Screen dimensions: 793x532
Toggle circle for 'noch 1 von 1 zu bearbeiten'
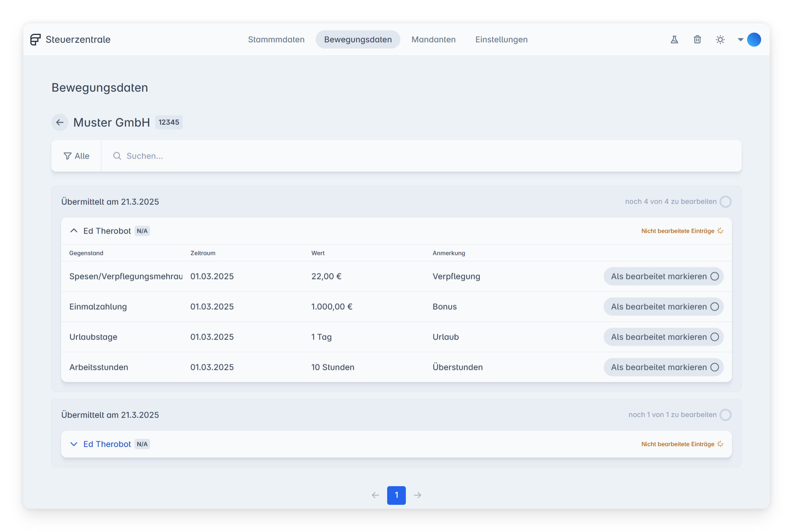pyautogui.click(x=725, y=415)
